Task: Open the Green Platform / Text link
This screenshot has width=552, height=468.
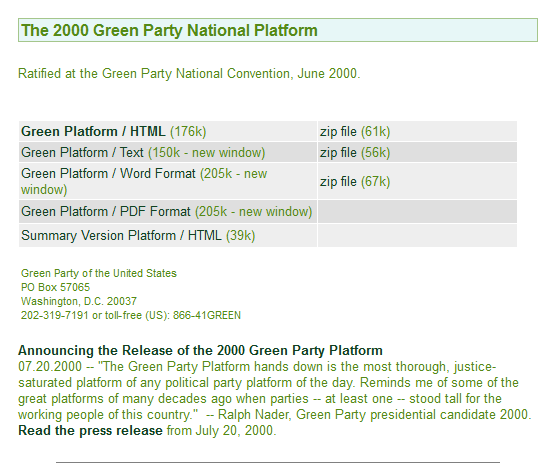Action: [x=82, y=152]
